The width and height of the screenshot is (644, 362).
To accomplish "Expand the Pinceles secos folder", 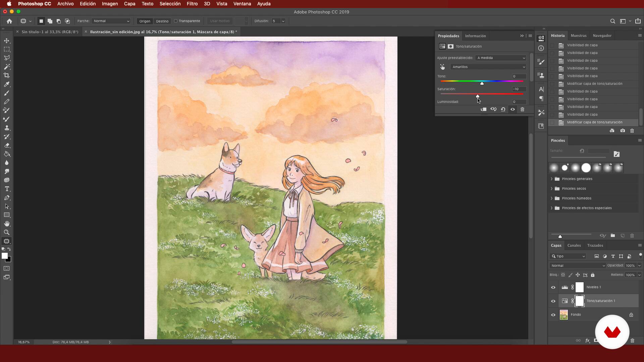I will (551, 189).
